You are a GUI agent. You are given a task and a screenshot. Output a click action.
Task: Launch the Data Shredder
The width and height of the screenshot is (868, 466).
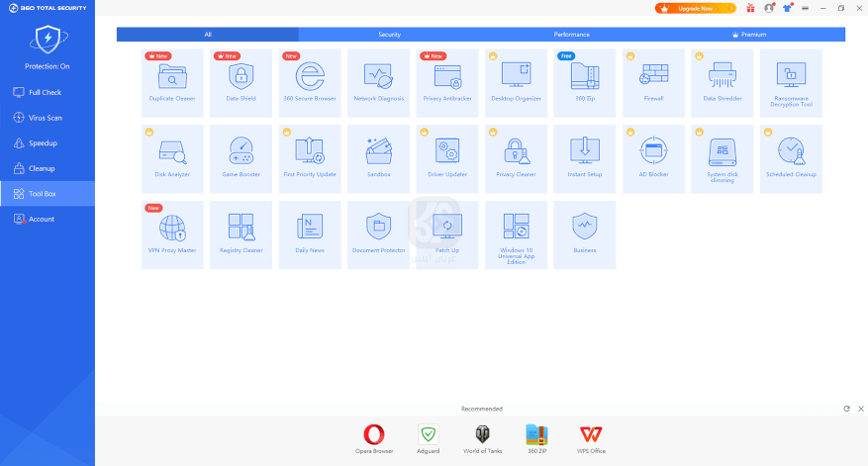click(723, 83)
